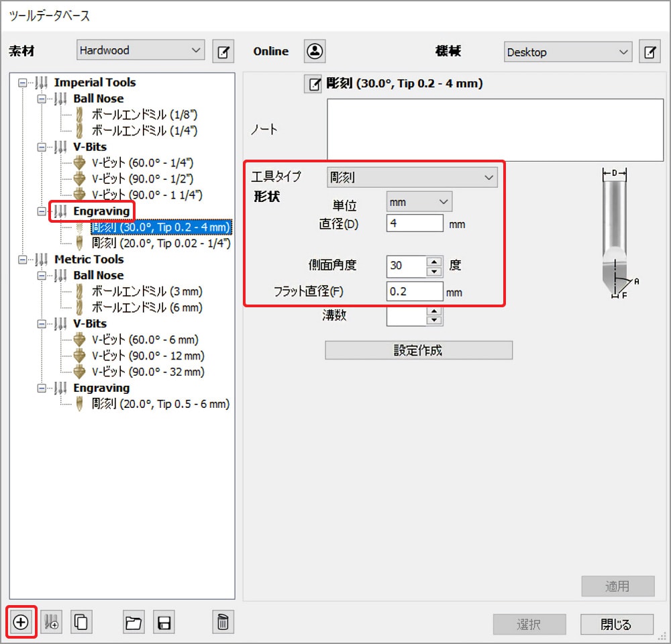
Task: Click the Online user account icon
Action: (x=315, y=51)
